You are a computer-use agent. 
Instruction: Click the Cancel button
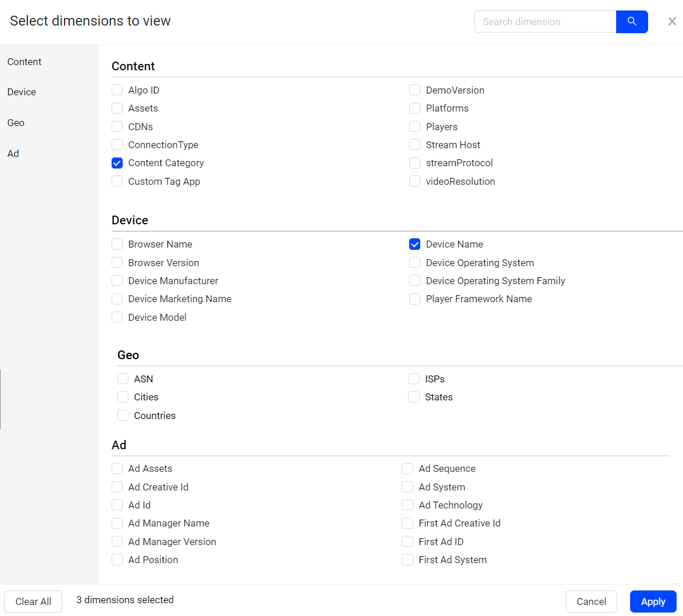coord(591,601)
